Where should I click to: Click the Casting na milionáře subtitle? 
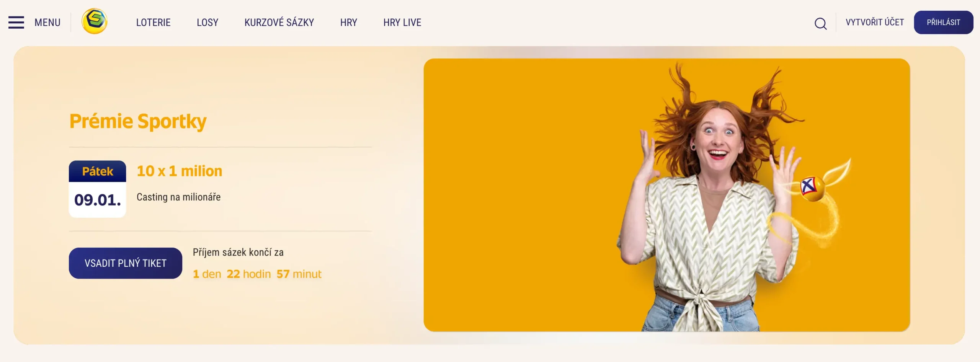(x=179, y=197)
